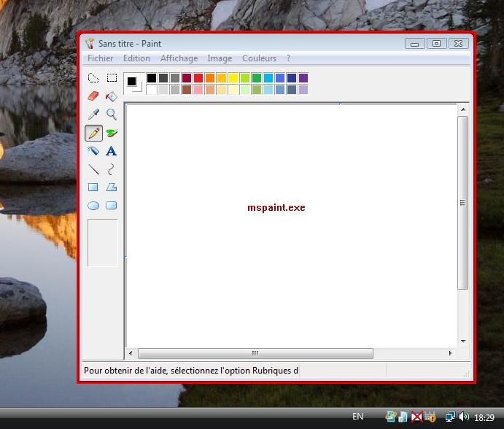Screen dimensions: 504x429
Task: Select the Fill With Color bucket tool
Action: pos(112,96)
